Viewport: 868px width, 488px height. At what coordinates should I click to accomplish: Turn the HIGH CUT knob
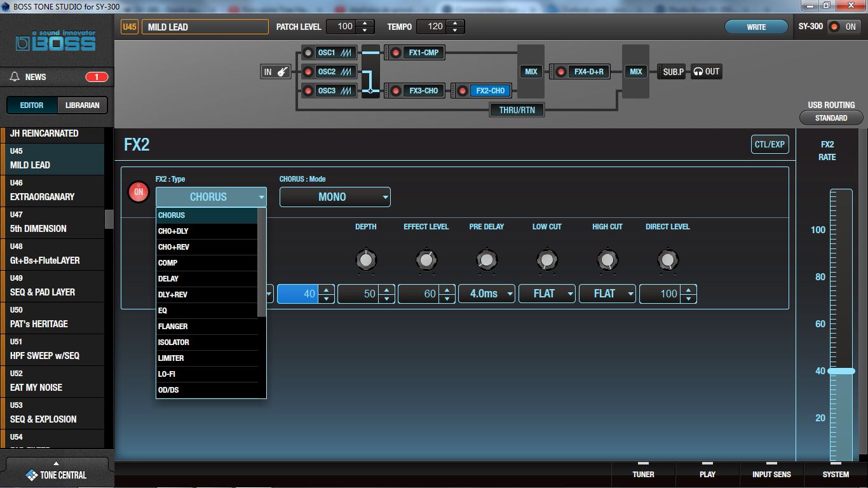[x=607, y=260]
